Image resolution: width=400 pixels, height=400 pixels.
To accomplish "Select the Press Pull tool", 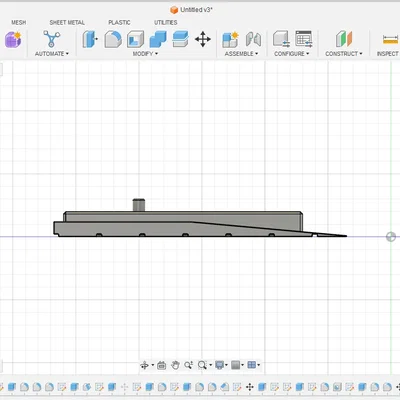I will click(x=89, y=39).
